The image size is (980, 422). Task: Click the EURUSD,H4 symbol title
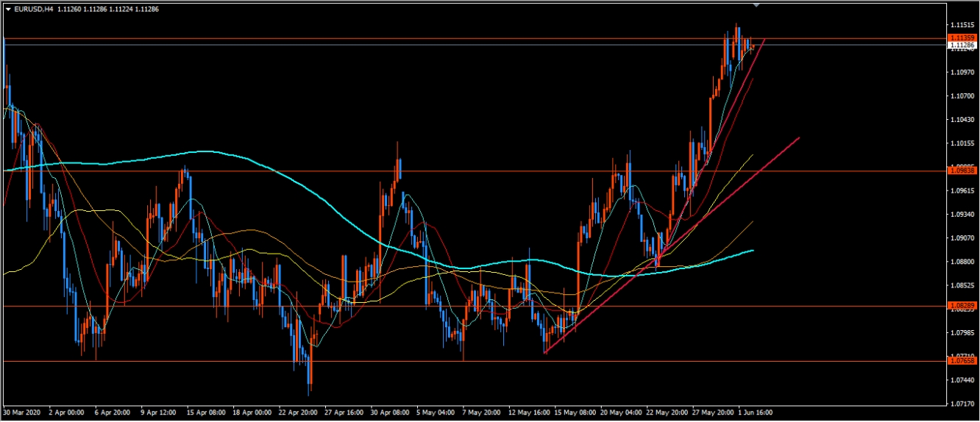click(34, 10)
